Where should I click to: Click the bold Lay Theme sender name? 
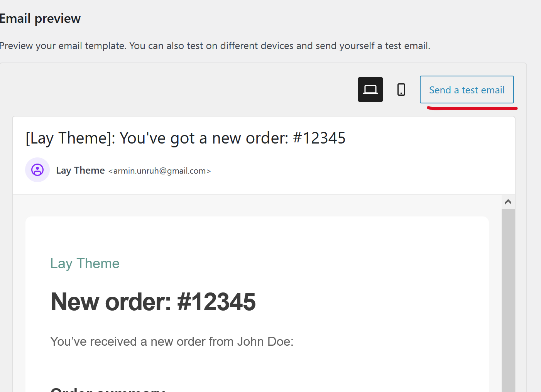tap(80, 171)
